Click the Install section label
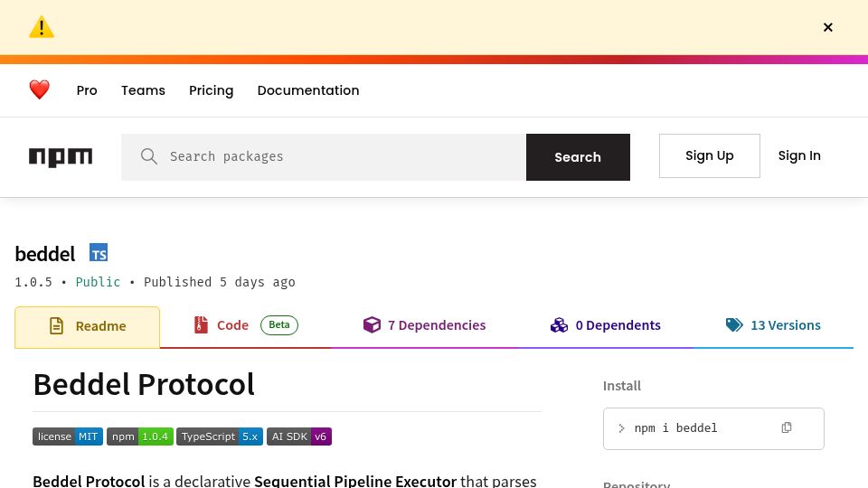 click(x=622, y=386)
